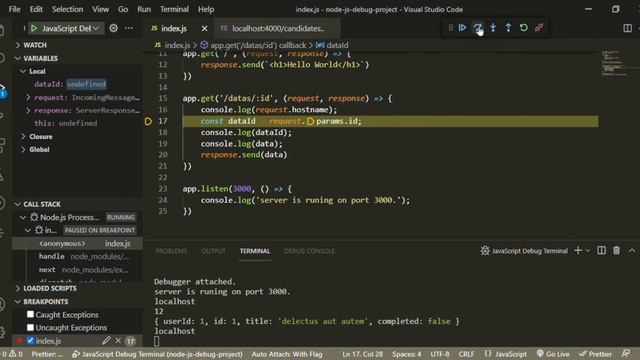Screen dimensions: 640x360
Task: Toggle Caught Exceptions checkbox
Action: coord(30,314)
